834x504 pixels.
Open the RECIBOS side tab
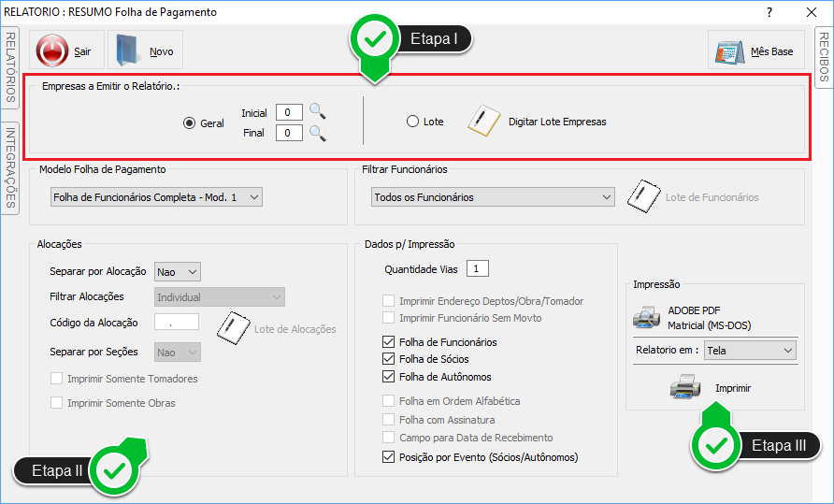tap(824, 56)
